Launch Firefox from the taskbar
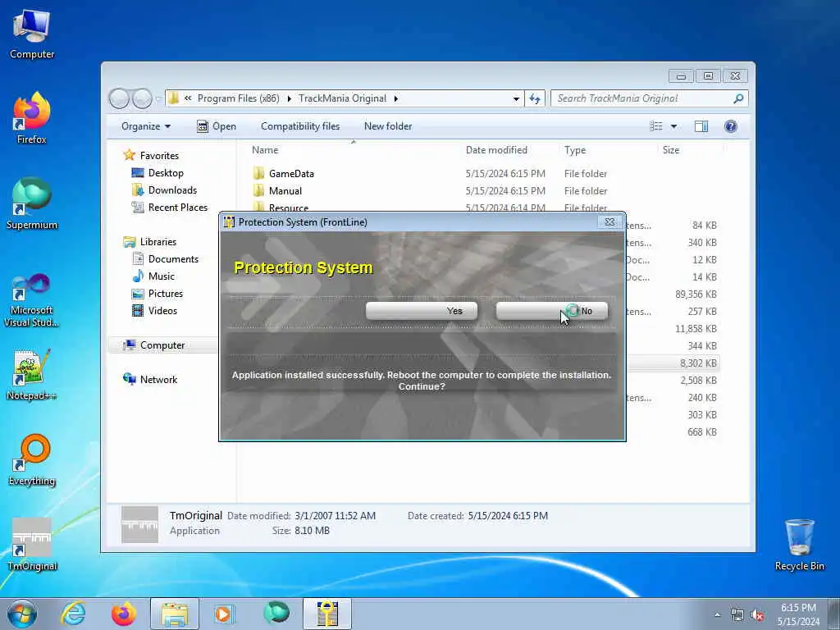Image resolution: width=840 pixels, height=630 pixels. 124,614
